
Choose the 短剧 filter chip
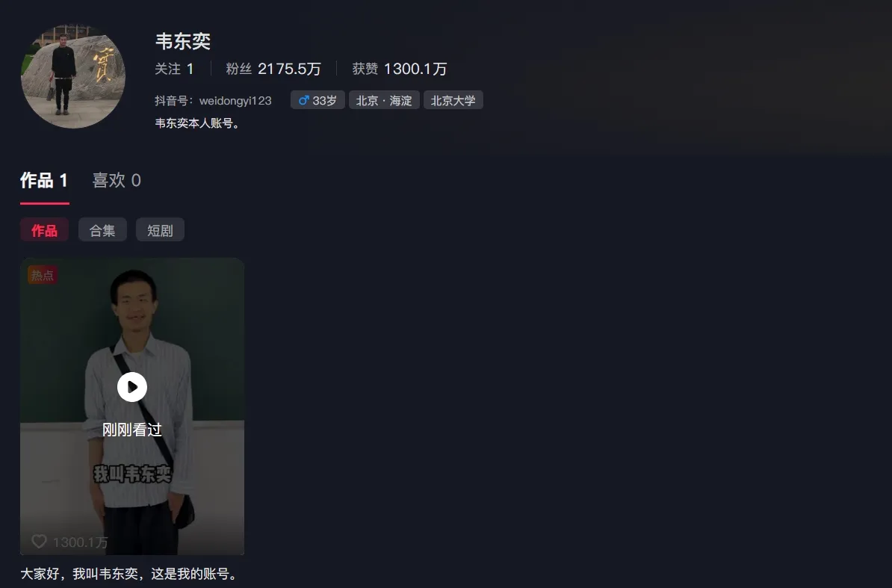[160, 229]
